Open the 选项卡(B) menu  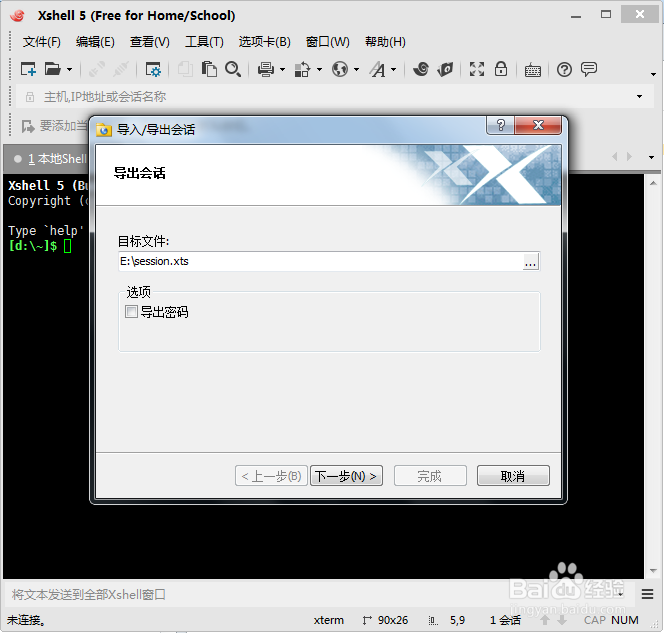tap(265, 42)
